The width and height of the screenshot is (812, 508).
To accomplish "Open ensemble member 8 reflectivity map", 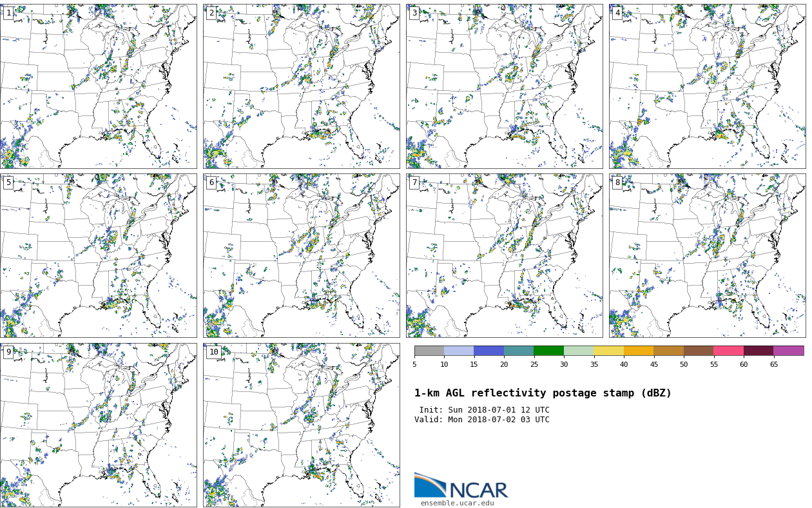I will point(707,255).
